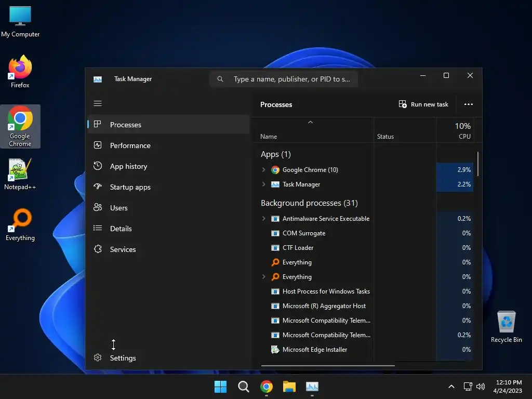Click the first Everything process icon
Screen dimensions: 532x399
point(275,262)
